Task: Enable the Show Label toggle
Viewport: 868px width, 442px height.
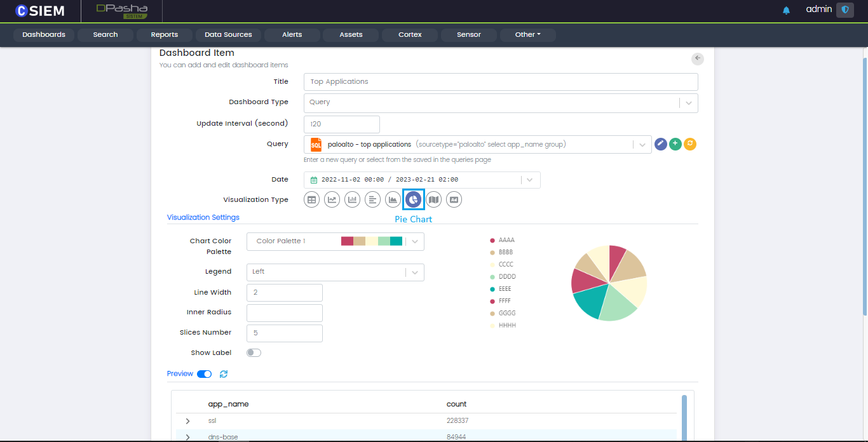Action: (x=254, y=352)
